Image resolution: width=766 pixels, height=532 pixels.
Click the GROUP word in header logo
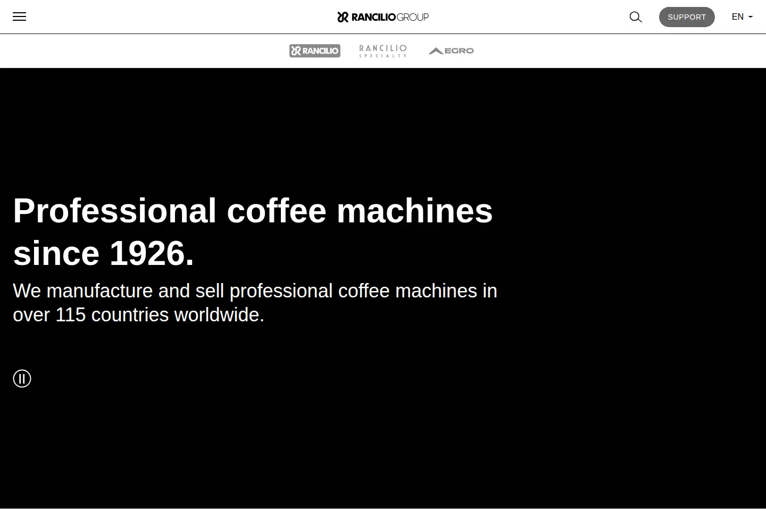(412, 17)
